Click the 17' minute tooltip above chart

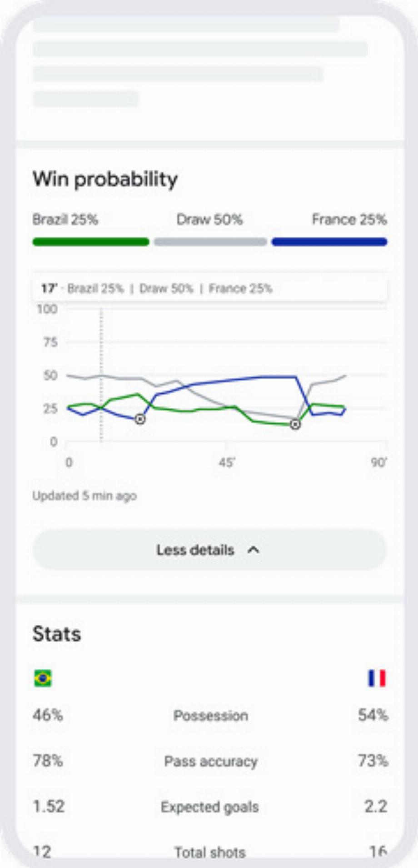209,288
